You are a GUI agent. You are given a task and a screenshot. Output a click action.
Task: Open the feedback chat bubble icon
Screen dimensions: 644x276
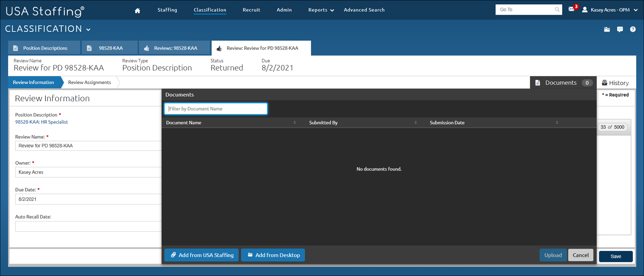pyautogui.click(x=620, y=29)
